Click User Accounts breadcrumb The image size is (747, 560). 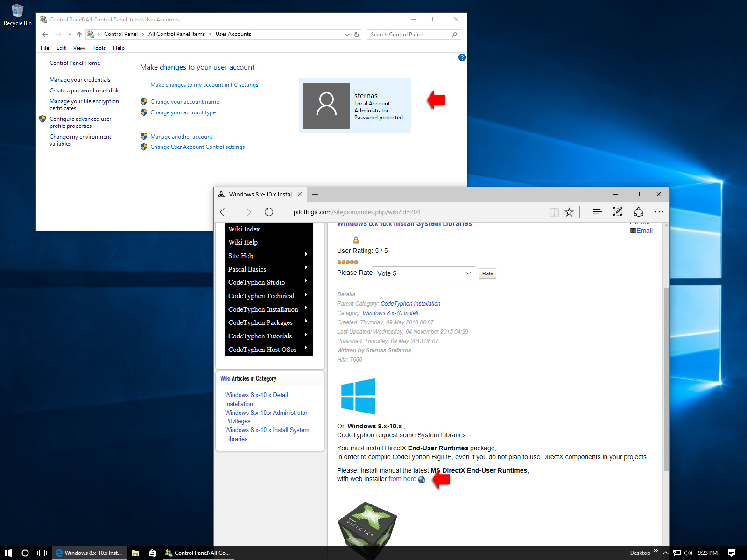tap(233, 34)
